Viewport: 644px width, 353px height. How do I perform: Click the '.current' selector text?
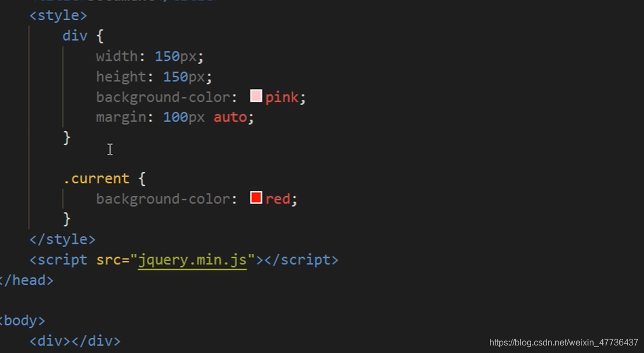coord(96,179)
